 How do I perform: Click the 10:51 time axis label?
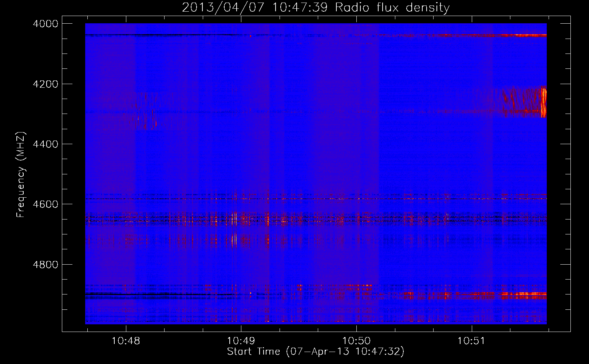click(471, 341)
